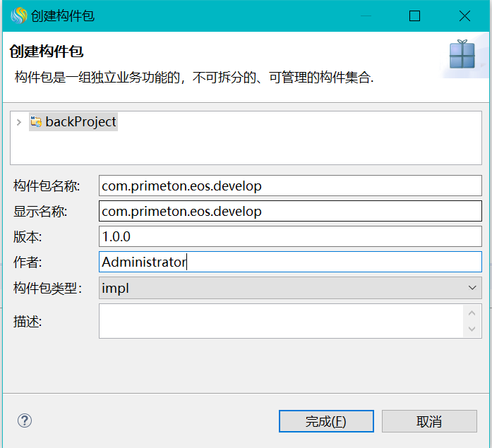
Task: Maximize the 创建构件包 dialog window
Action: coord(414,16)
